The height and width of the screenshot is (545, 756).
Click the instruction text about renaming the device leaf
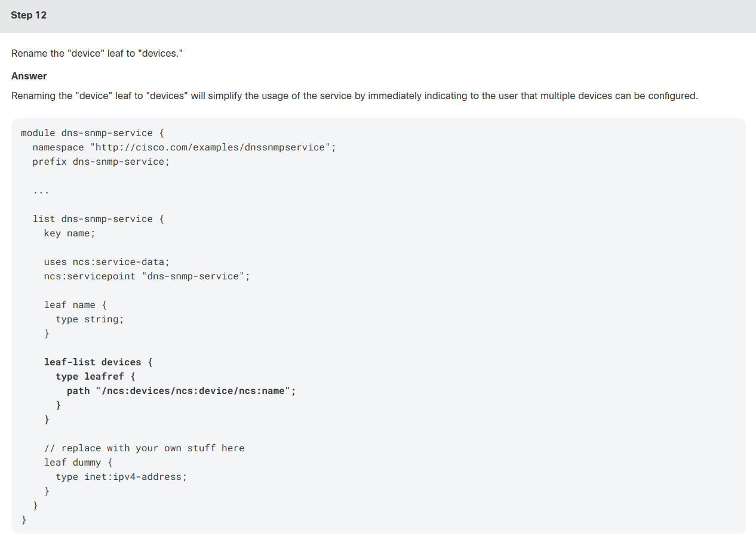tap(97, 53)
